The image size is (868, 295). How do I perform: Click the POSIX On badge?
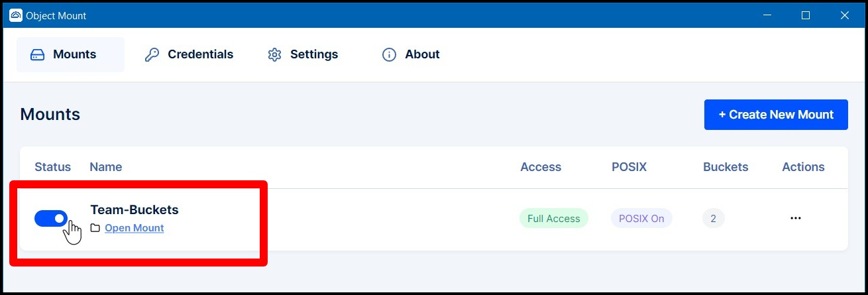point(641,219)
